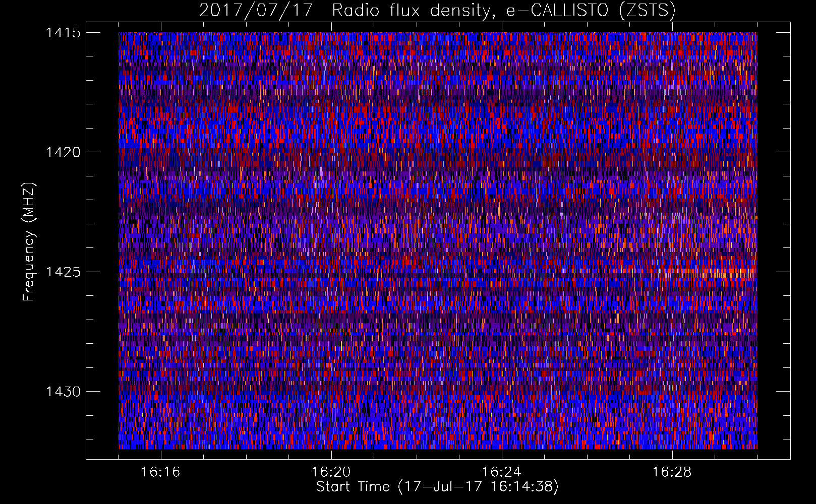Screen dimensions: 816x504
Task: Click the 'Start Time (17-Jul-17 16:14:38)' label
Action: pyautogui.click(x=437, y=487)
